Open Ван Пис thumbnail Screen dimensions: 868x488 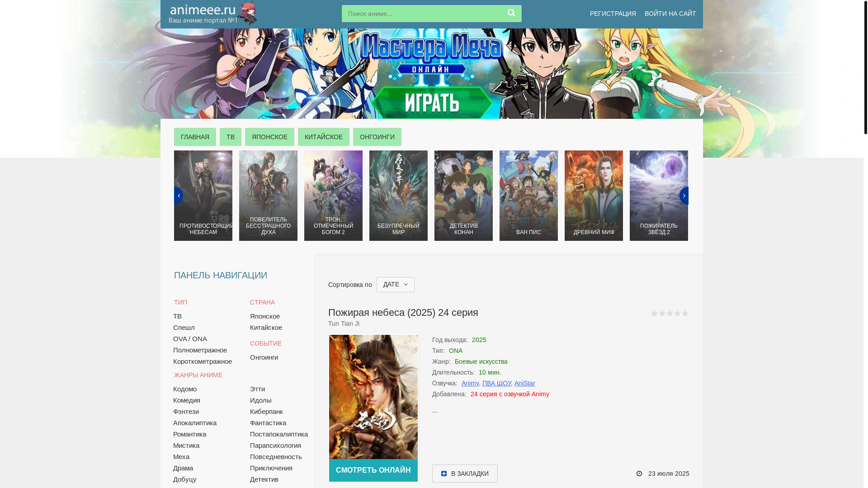pyautogui.click(x=528, y=196)
